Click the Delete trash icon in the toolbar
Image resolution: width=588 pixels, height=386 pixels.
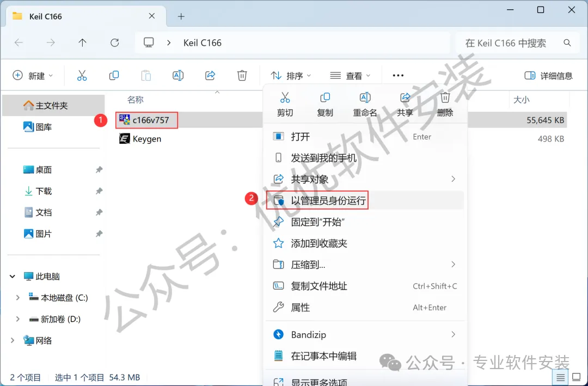(x=242, y=75)
